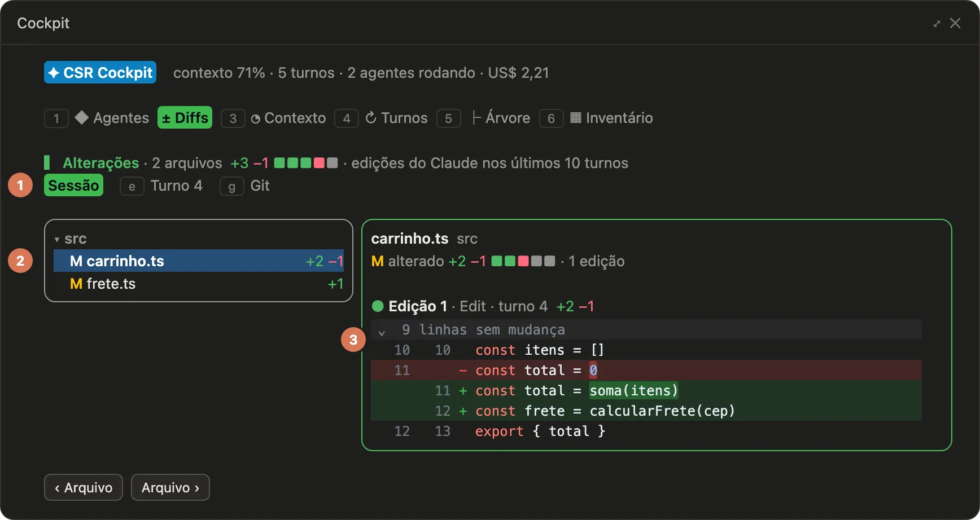Click the 'g' shortcut key badge
Image resolution: width=980 pixels, height=520 pixels.
(231, 186)
